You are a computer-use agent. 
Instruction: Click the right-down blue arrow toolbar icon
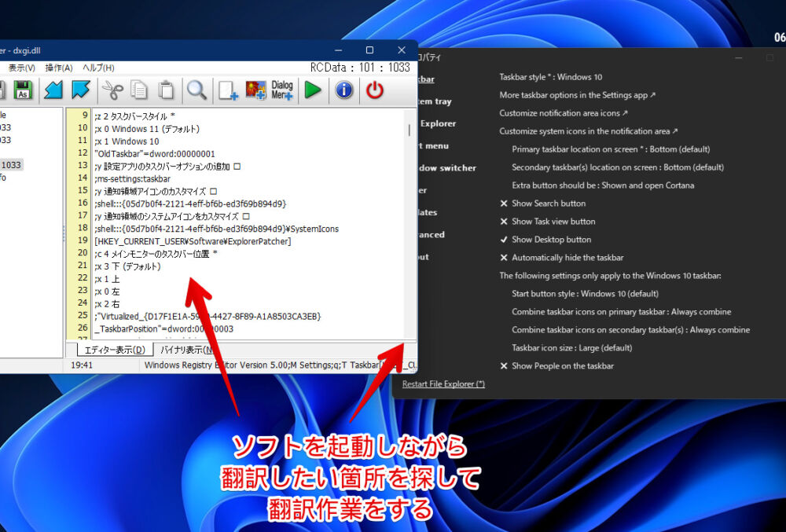[81, 90]
